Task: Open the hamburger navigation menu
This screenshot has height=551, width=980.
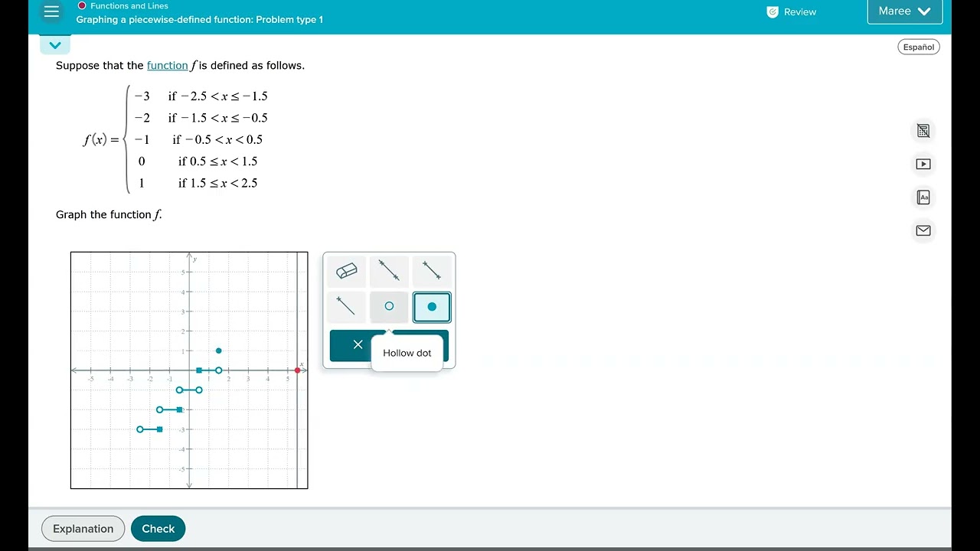Action: [x=51, y=11]
